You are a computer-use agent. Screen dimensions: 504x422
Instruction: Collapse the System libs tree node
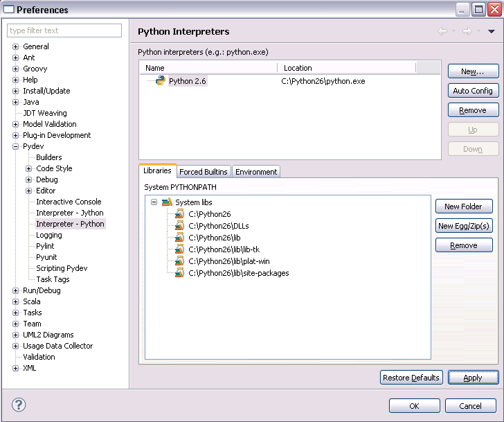pyautogui.click(x=154, y=202)
